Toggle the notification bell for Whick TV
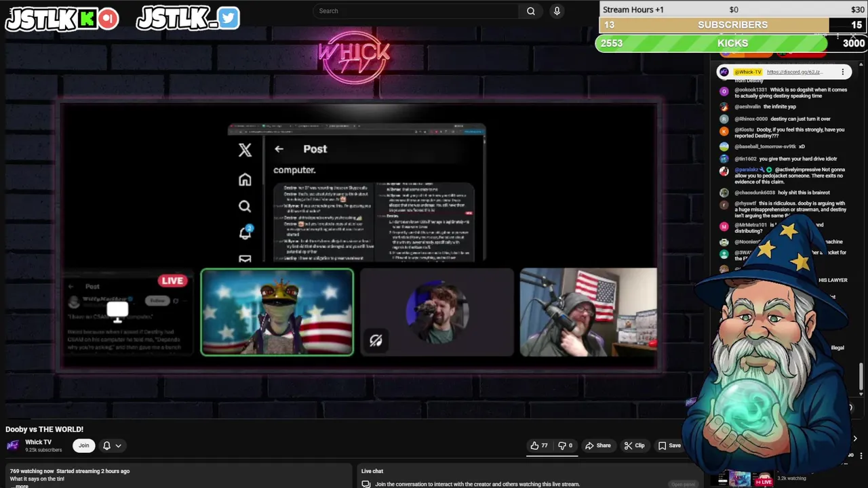This screenshot has width=868, height=488. click(106, 445)
